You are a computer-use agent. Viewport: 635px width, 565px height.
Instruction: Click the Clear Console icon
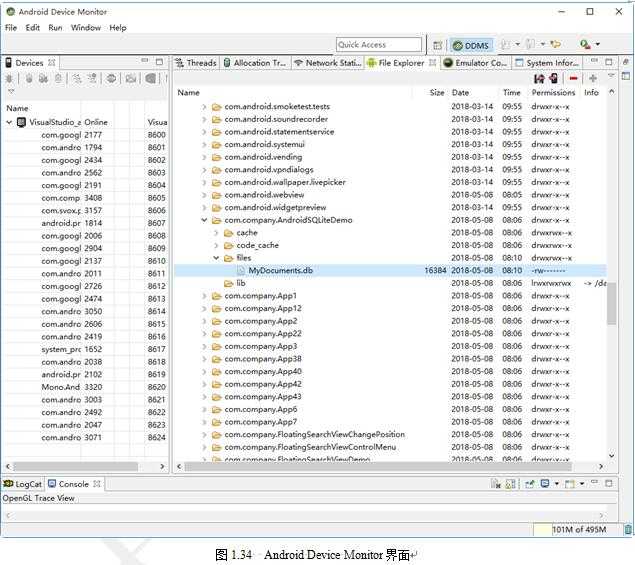click(x=496, y=484)
